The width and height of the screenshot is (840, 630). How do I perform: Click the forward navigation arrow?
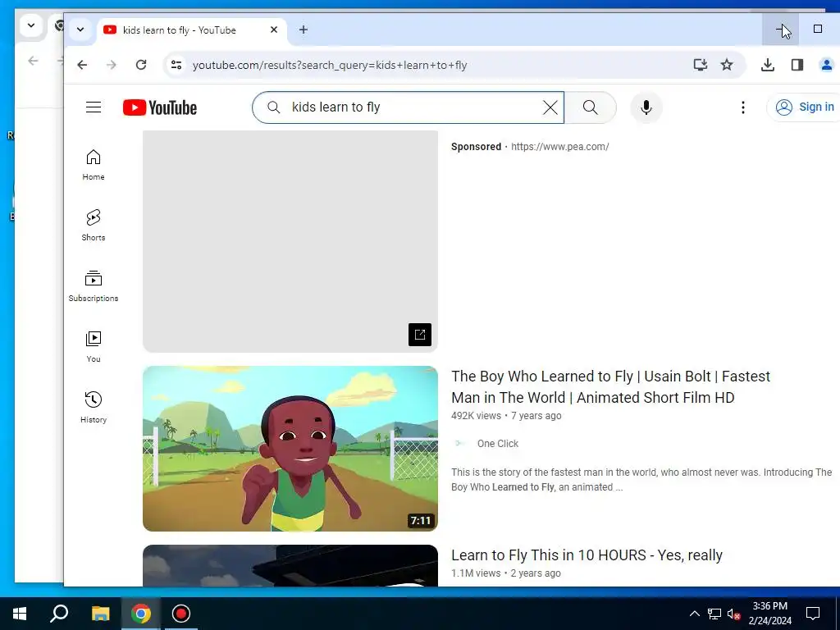112,65
